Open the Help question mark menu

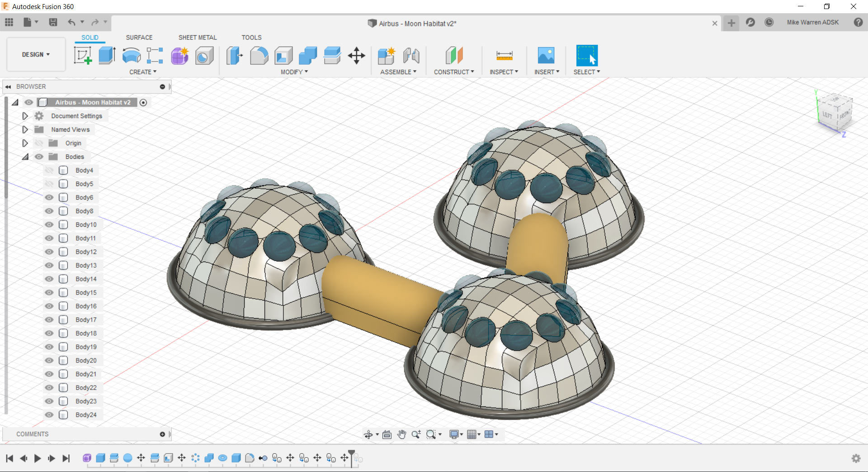(x=858, y=22)
